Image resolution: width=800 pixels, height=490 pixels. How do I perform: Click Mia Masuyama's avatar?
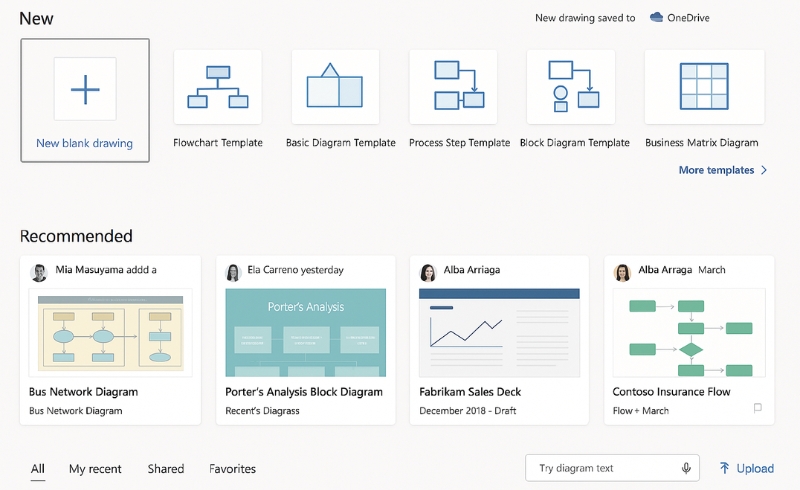coord(39,273)
